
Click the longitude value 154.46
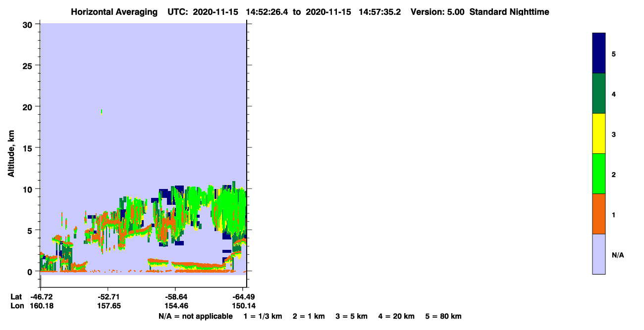(x=175, y=306)
